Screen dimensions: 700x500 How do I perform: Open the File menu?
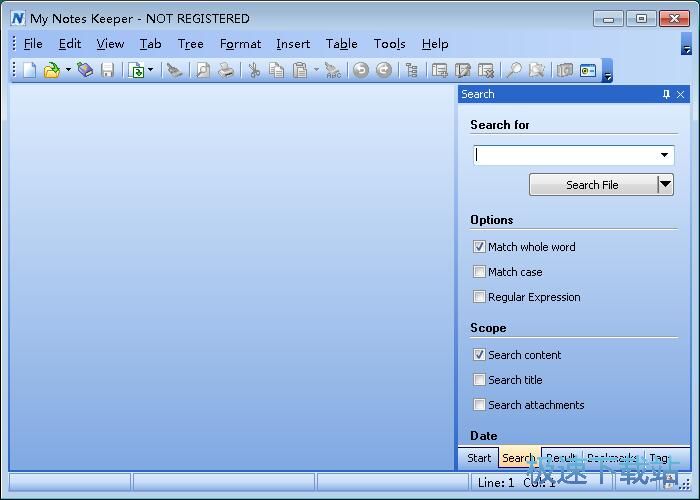pyautogui.click(x=33, y=44)
